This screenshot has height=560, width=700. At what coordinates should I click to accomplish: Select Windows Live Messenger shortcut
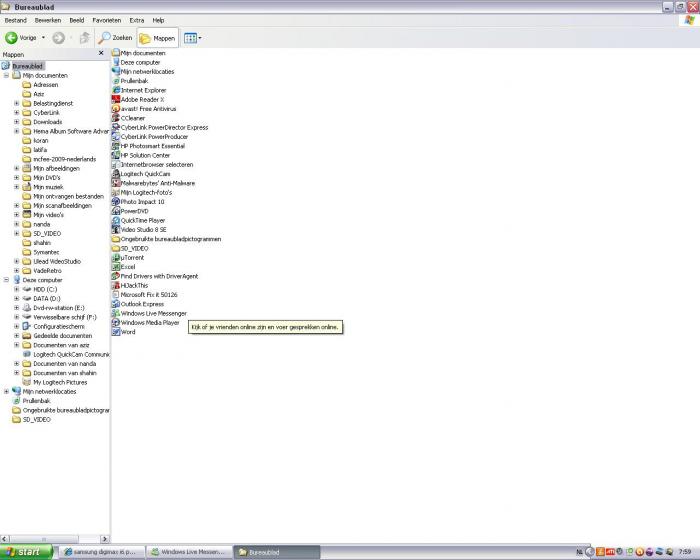tap(150, 313)
